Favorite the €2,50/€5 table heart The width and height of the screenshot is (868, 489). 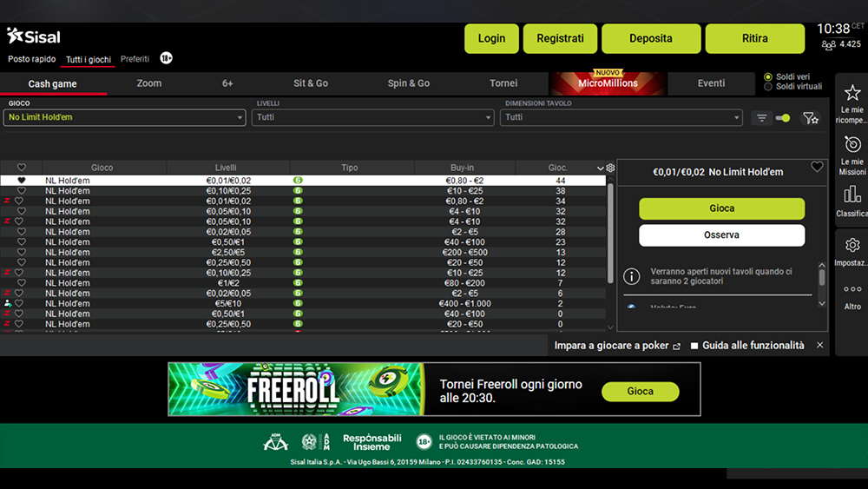pos(22,252)
